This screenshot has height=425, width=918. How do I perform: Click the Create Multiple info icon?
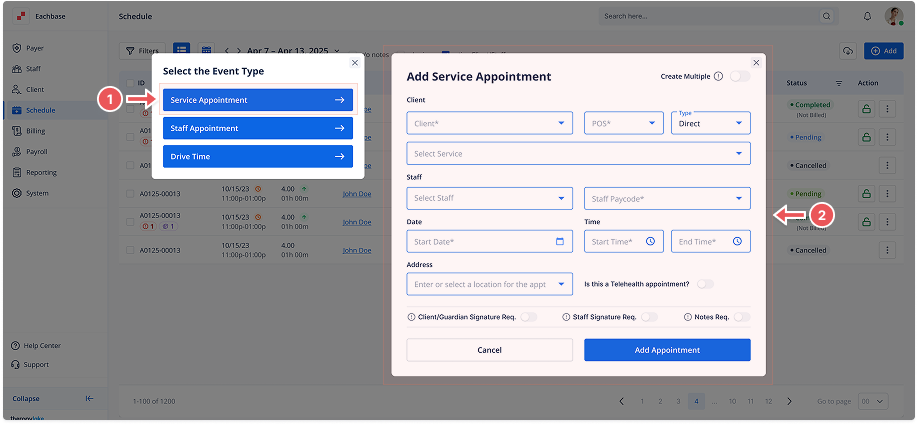718,76
